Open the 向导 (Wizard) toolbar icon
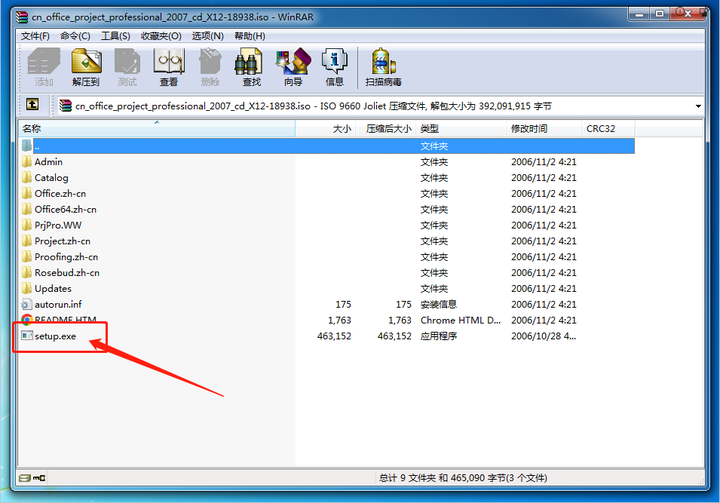Image resolution: width=720 pixels, height=503 pixels. tap(293, 67)
